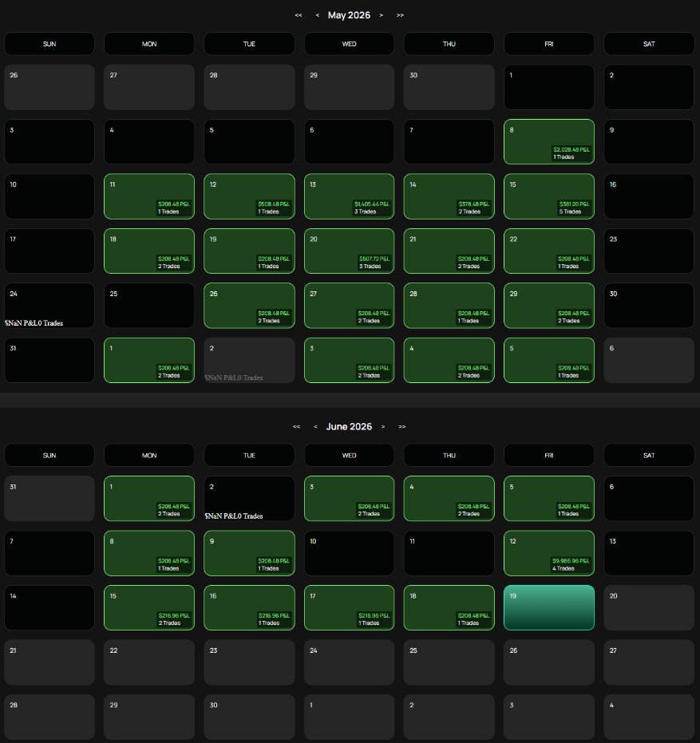Select highlighted teal June 19 cell
This screenshot has height=743, width=700.
(549, 608)
